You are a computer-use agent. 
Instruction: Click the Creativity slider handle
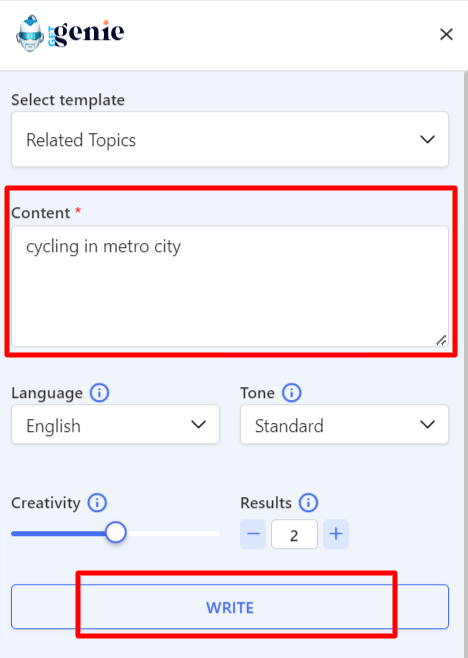tap(116, 532)
